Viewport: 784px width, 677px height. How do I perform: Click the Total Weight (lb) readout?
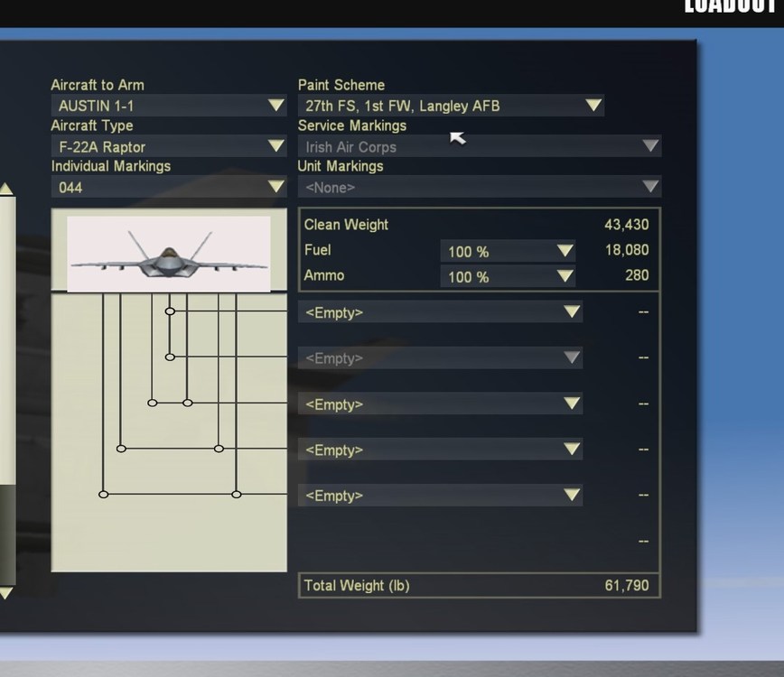point(479,586)
